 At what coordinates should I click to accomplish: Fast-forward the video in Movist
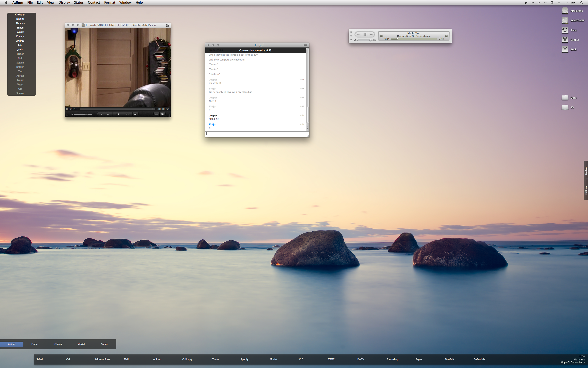(x=127, y=114)
